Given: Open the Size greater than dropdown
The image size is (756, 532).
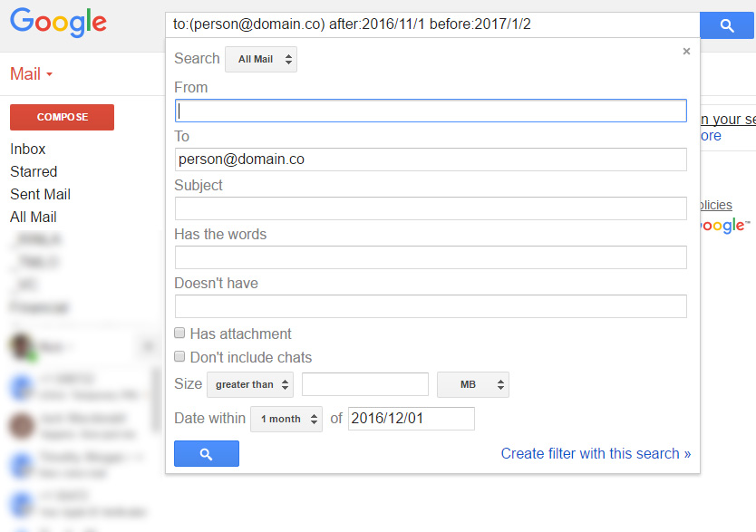Looking at the screenshot, I should click(249, 384).
